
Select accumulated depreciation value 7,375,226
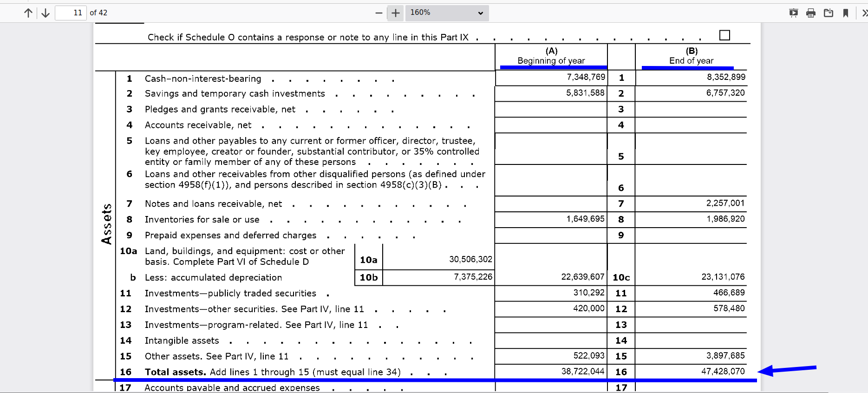click(x=473, y=277)
